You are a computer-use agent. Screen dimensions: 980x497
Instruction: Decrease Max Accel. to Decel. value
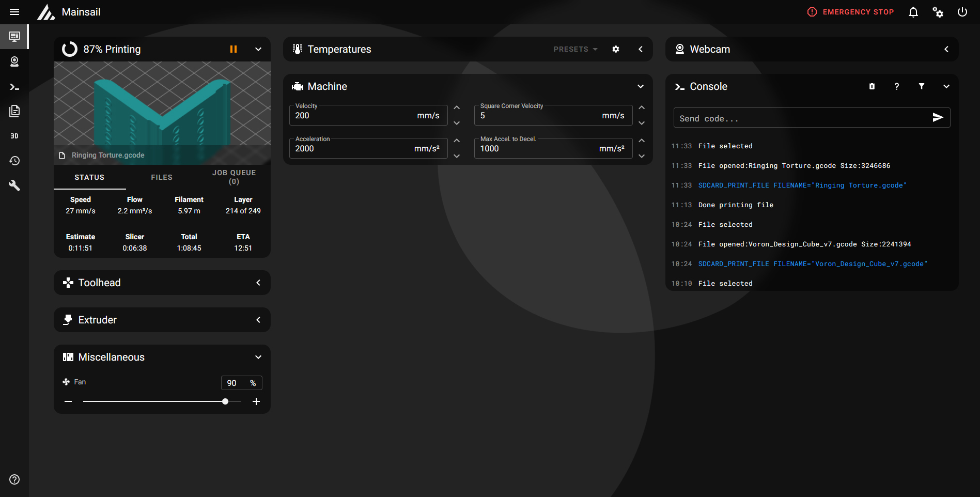642,156
